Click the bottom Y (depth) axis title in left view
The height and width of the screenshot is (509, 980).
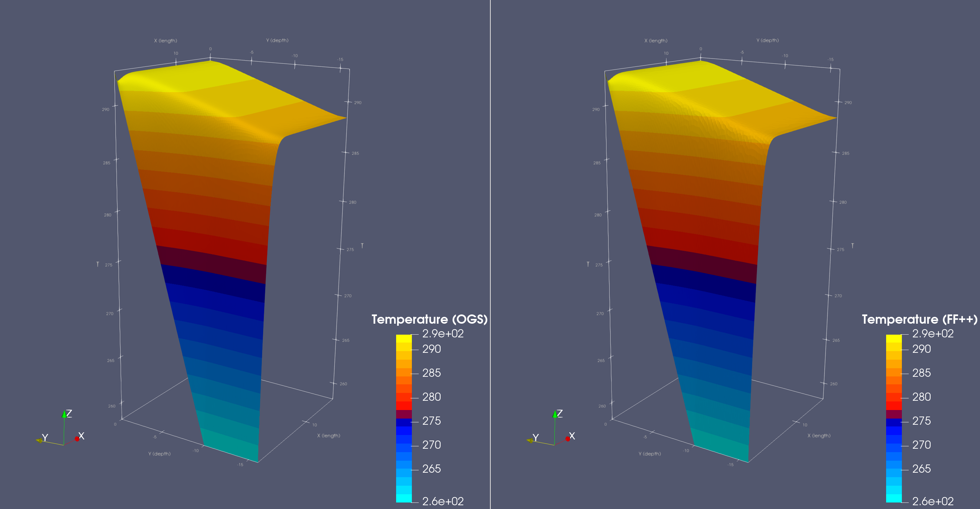(159, 454)
